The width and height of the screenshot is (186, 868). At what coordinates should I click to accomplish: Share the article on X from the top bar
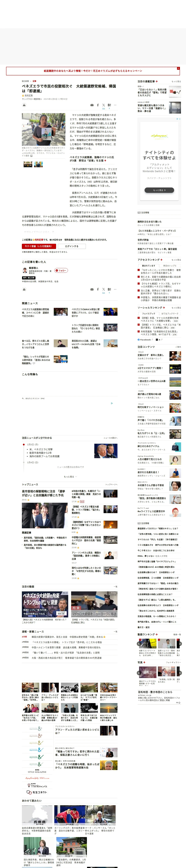point(104,105)
